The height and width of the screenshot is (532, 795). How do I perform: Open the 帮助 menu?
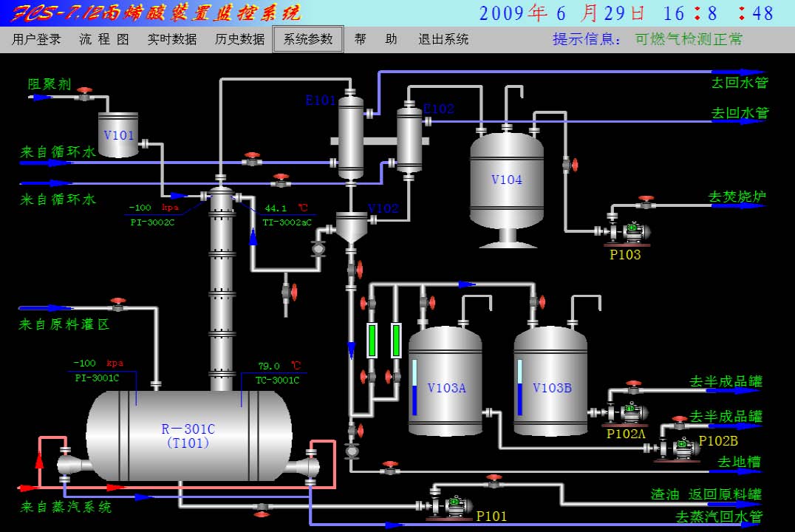[375, 39]
